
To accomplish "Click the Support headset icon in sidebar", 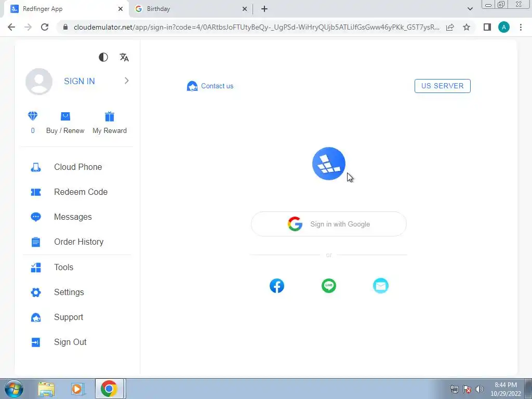I will click(36, 317).
